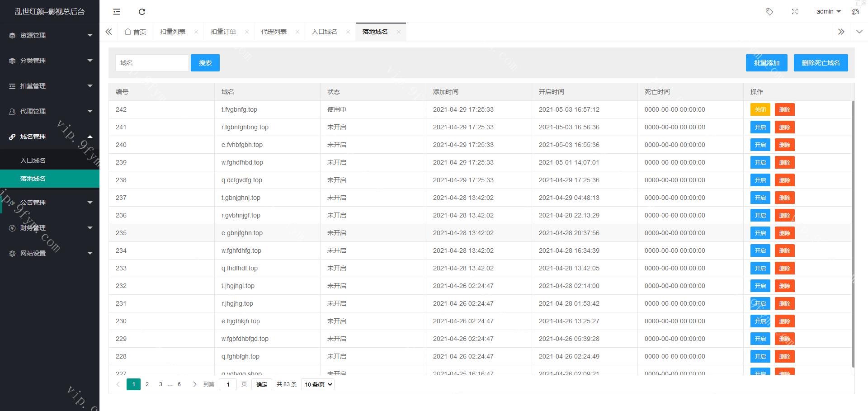
Task: Click the 删除死亡域名 button
Action: 821,63
